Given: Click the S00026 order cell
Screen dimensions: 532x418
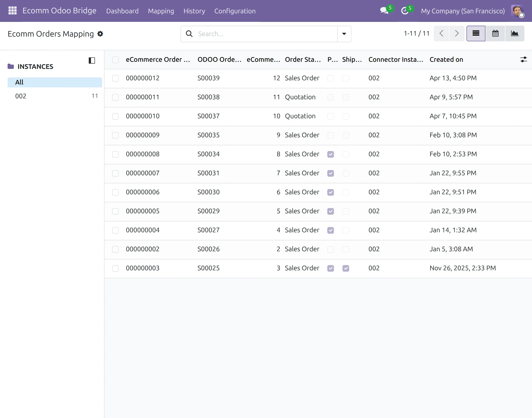Looking at the screenshot, I should (209, 249).
